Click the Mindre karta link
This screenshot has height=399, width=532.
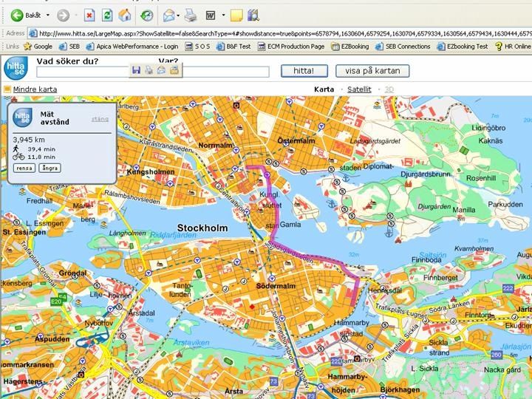click(x=35, y=89)
